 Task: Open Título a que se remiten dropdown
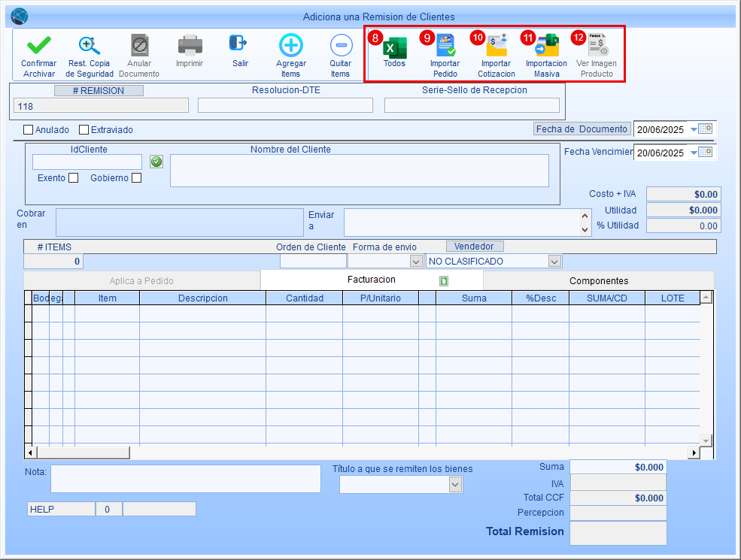(x=454, y=485)
